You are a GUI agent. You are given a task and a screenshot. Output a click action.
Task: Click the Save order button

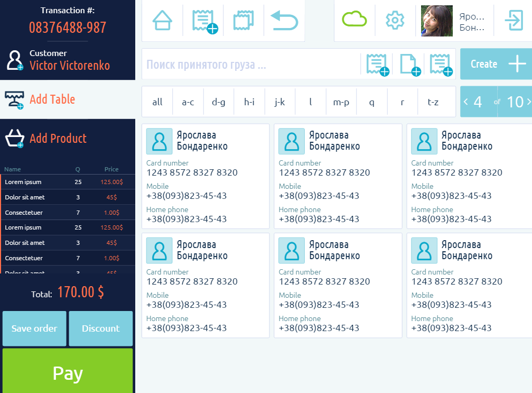34,328
